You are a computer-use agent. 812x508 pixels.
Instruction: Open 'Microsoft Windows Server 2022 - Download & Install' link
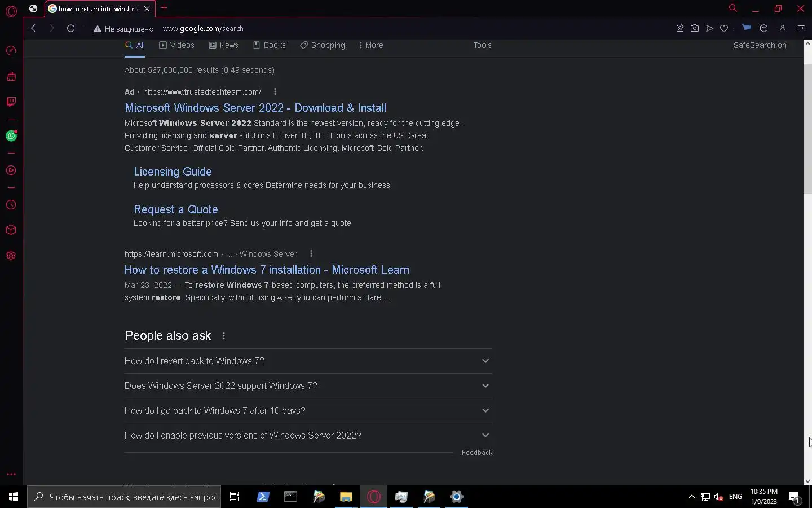tap(255, 108)
